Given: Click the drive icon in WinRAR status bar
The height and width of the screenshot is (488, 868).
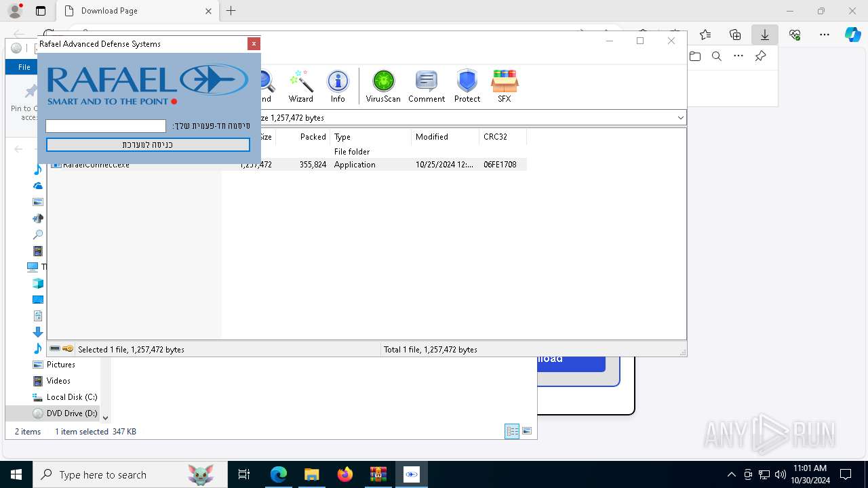Looking at the screenshot, I should point(55,349).
